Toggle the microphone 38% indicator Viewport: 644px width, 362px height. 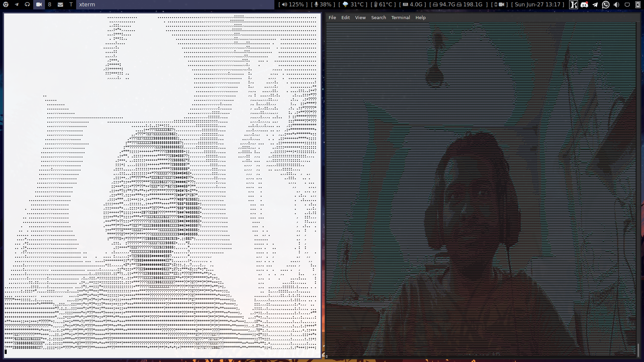[323, 4]
